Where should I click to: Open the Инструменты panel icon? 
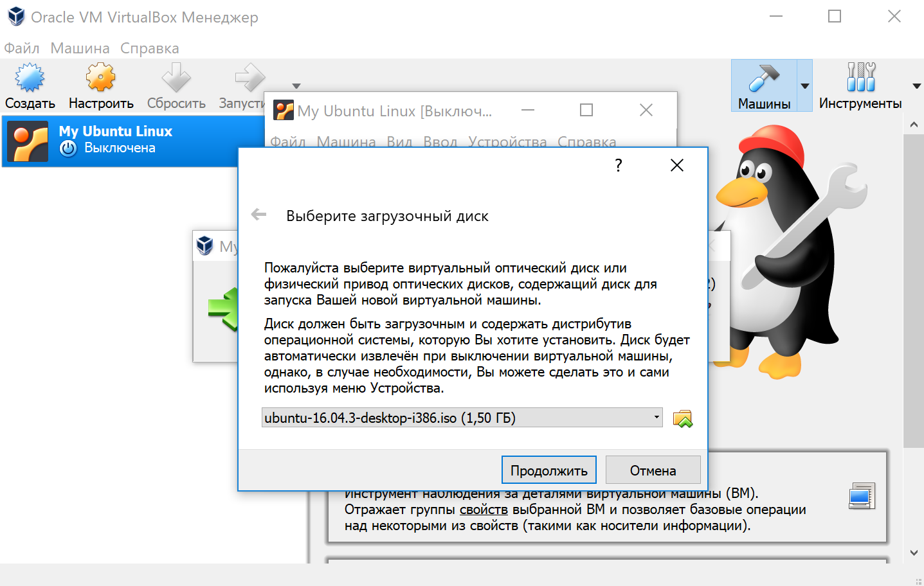pyautogui.click(x=860, y=76)
